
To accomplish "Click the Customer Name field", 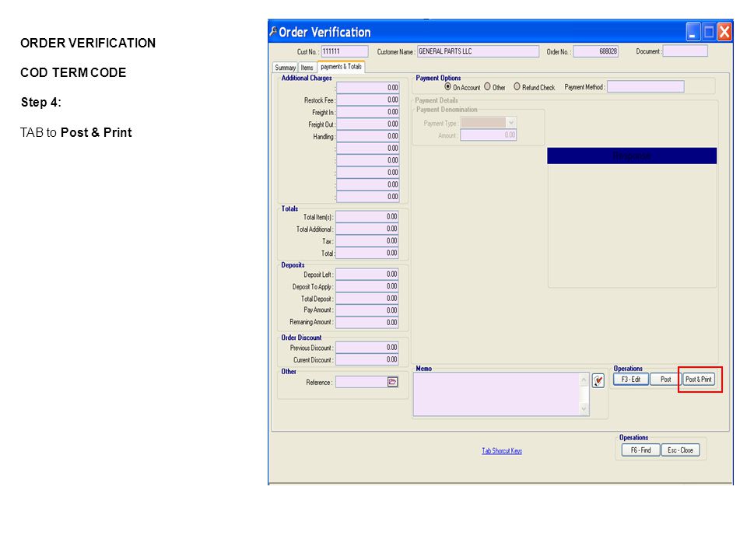I will click(x=478, y=51).
